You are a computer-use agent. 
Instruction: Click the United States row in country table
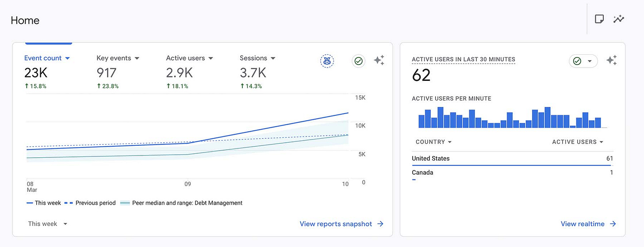tap(512, 159)
